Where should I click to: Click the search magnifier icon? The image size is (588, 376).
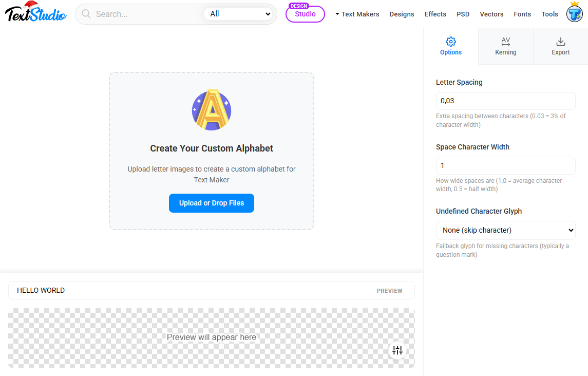coord(86,14)
